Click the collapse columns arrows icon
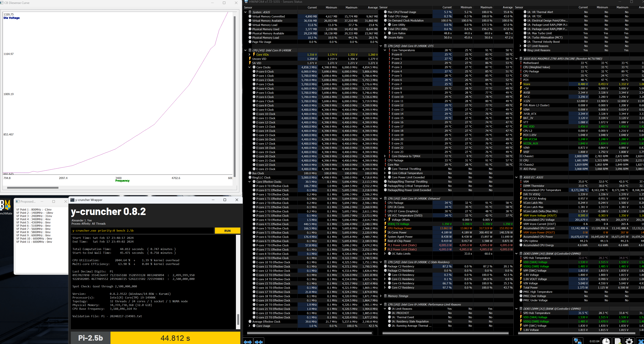Screen dimensions: 644x344 [x=259, y=341]
